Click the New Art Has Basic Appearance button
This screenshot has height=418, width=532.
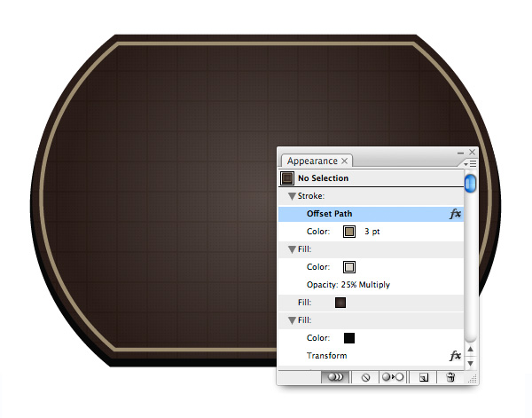click(x=335, y=376)
